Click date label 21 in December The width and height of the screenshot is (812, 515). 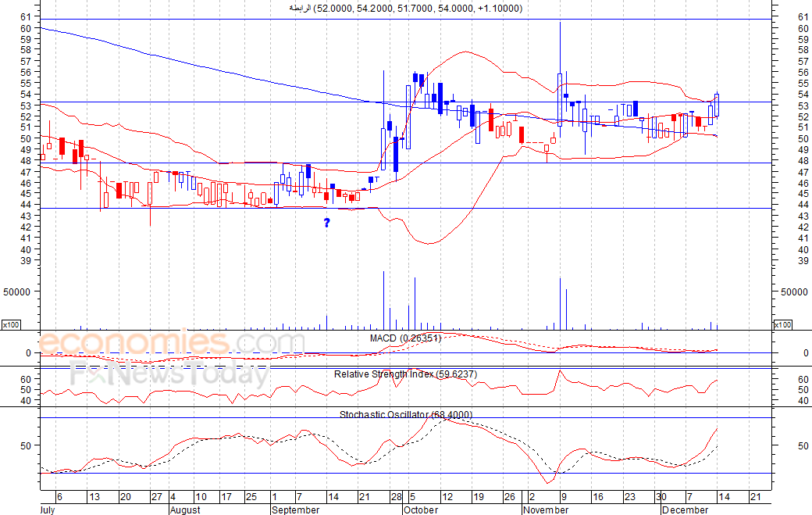756,497
